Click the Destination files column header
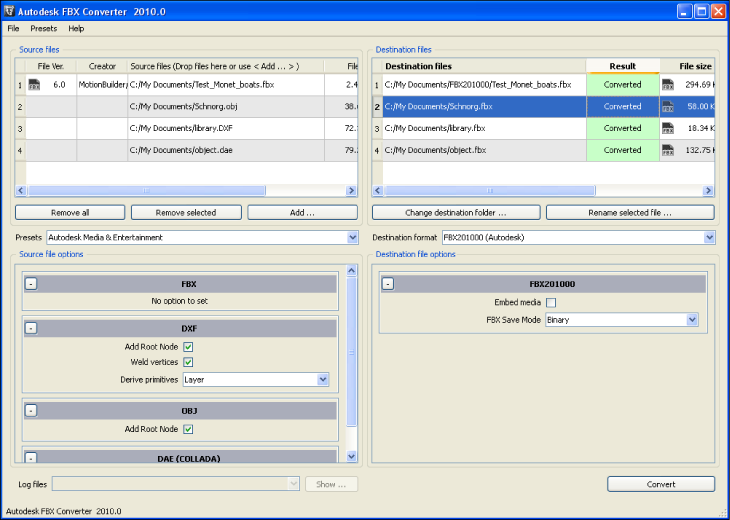The width and height of the screenshot is (730, 520). [484, 66]
